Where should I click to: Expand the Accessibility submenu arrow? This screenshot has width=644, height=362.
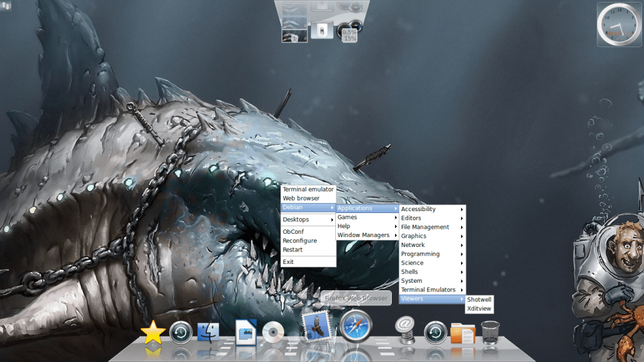click(462, 209)
